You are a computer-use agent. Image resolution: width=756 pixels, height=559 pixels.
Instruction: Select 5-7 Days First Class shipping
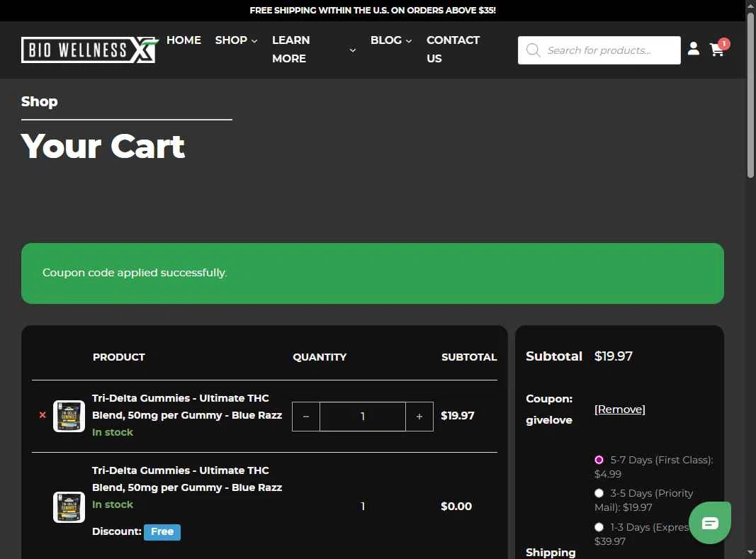(599, 460)
